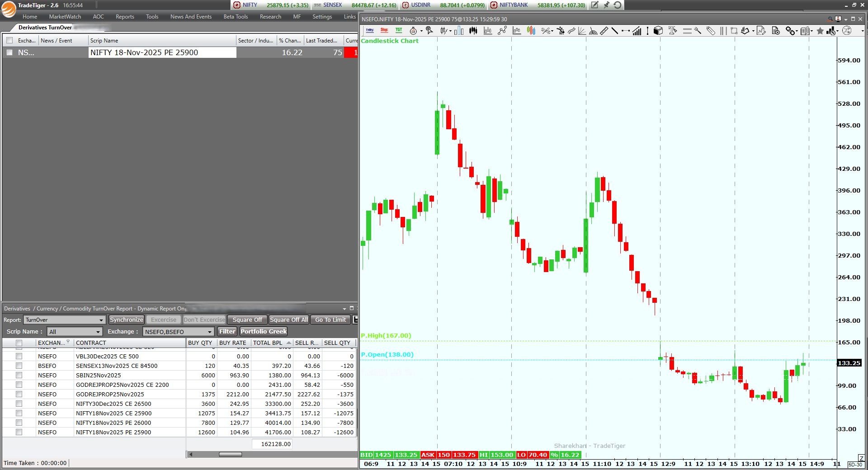This screenshot has height=470, width=868.
Task: Select the TGT target marker icon
Action: click(x=399, y=31)
